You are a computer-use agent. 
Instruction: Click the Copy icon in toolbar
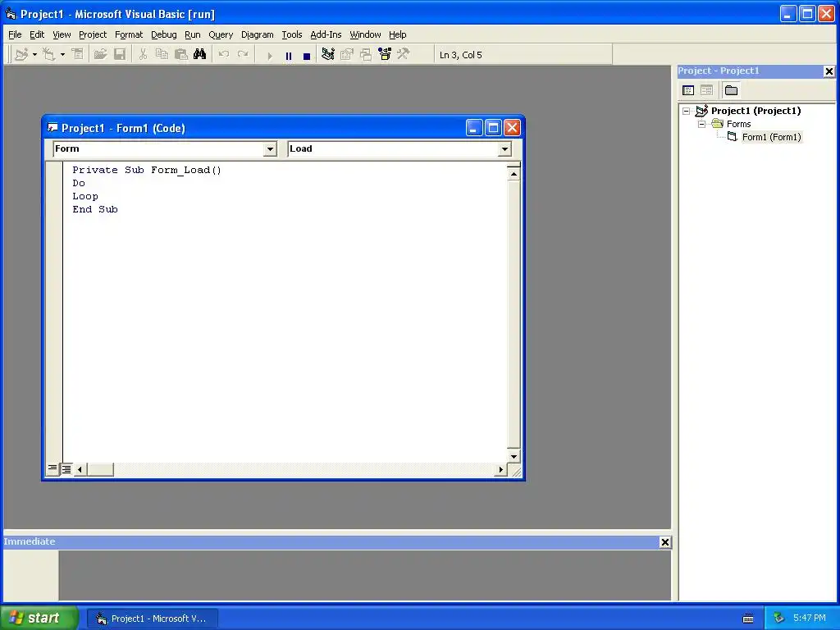pyautogui.click(x=162, y=55)
